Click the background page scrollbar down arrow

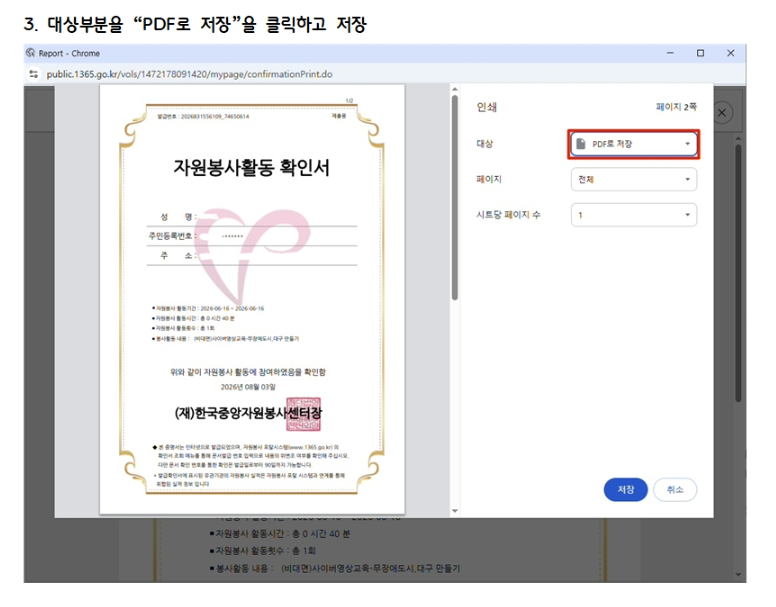point(738,575)
